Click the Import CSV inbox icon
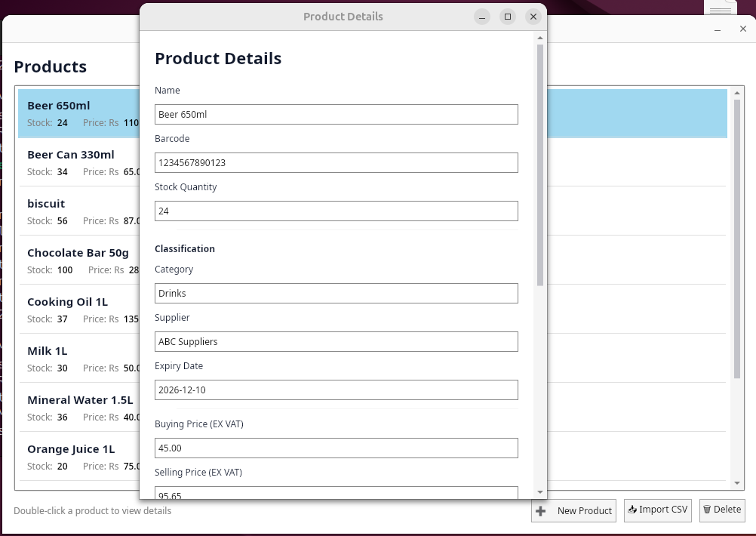Screen dimensions: 756x536 [632, 510]
